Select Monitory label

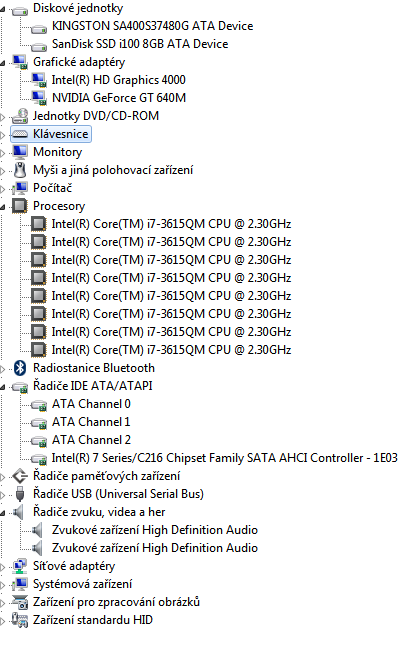pyautogui.click(x=57, y=152)
